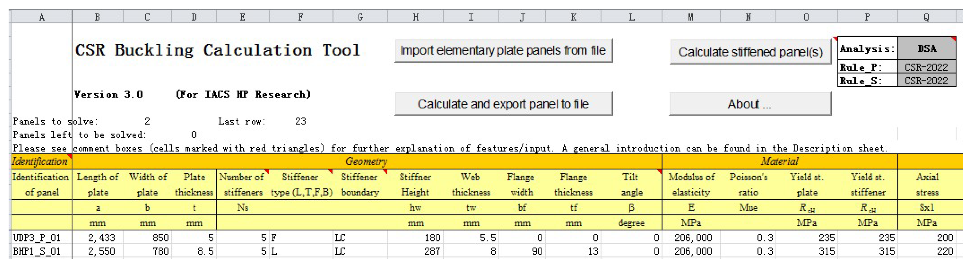Screen dimensions: 980x269
Task: Select the DSA analysis cell
Action: click(x=926, y=48)
